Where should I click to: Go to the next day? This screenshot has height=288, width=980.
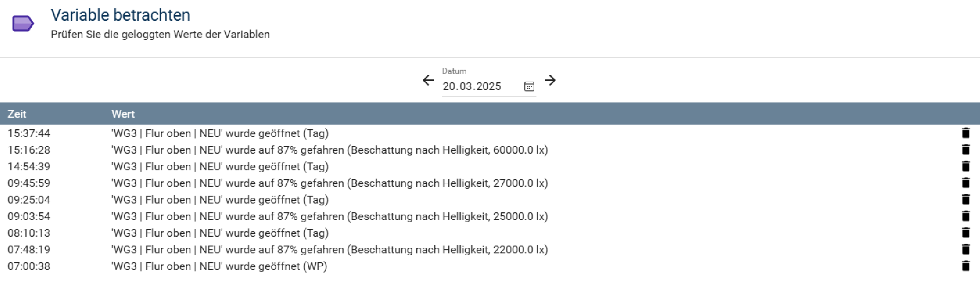tap(550, 80)
